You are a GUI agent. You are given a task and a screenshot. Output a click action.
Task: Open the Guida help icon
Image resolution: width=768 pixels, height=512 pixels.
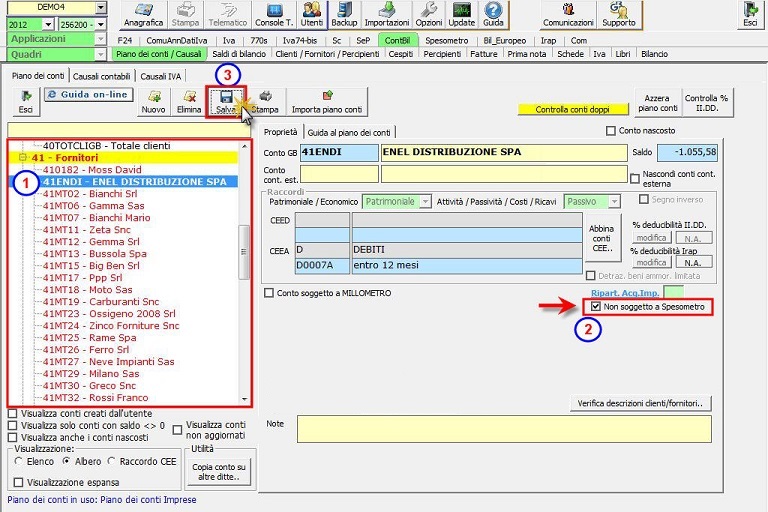click(x=493, y=15)
